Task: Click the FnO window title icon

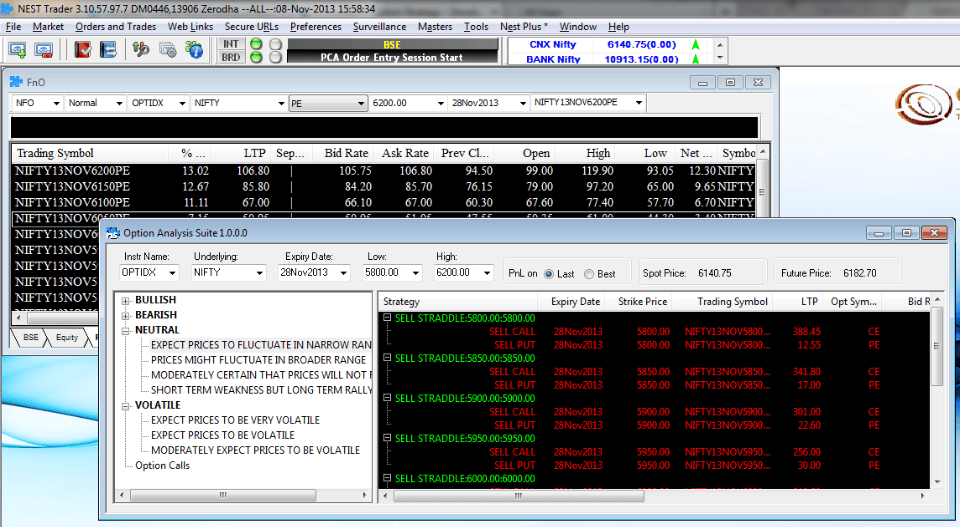Action: [x=16, y=82]
